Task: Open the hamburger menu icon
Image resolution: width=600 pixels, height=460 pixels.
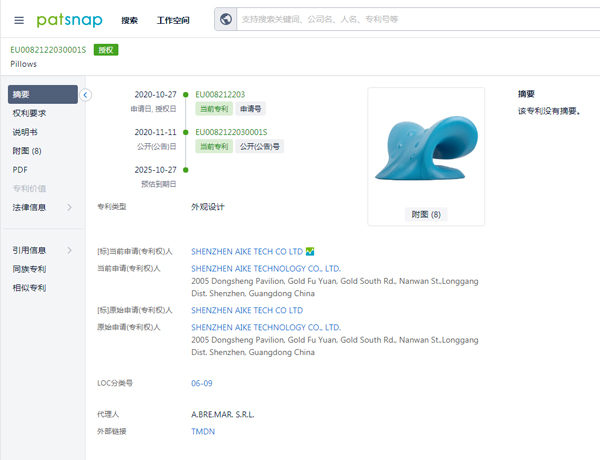Action: point(18,20)
